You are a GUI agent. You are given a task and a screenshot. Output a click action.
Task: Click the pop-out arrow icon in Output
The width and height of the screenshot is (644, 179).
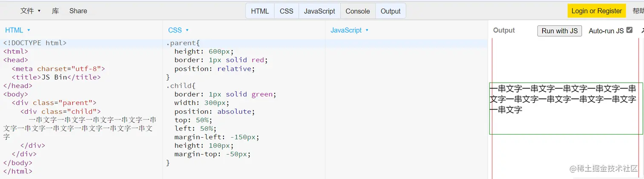(x=642, y=30)
